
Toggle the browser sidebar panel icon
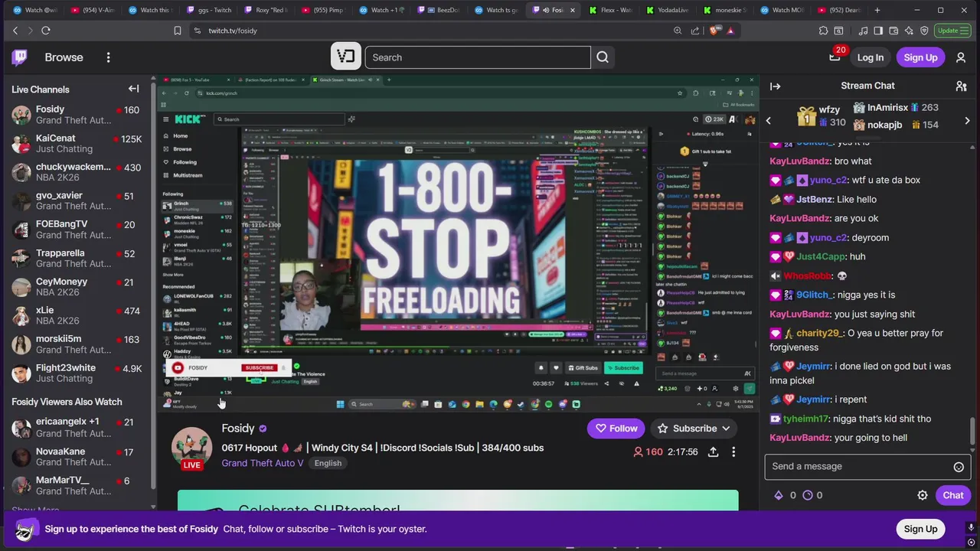(x=878, y=31)
